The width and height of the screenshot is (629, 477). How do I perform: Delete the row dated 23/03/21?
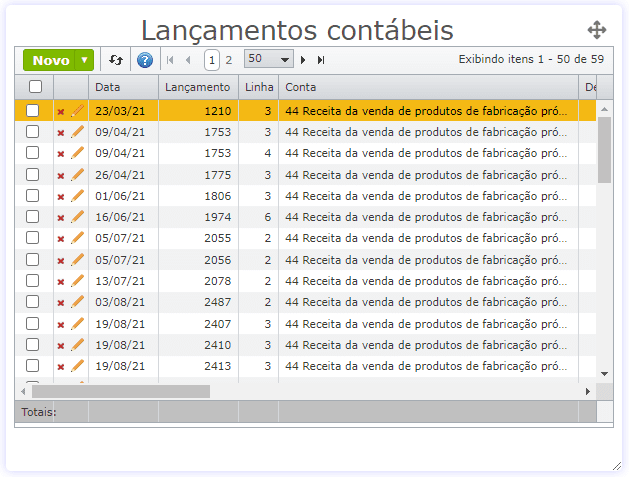click(x=61, y=111)
